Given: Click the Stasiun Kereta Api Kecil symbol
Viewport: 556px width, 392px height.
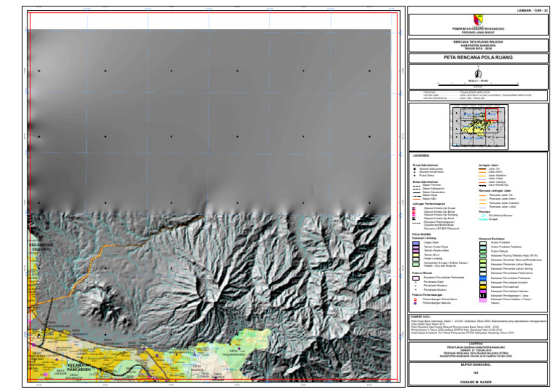Looking at the screenshot, I should pyautogui.click(x=414, y=219).
